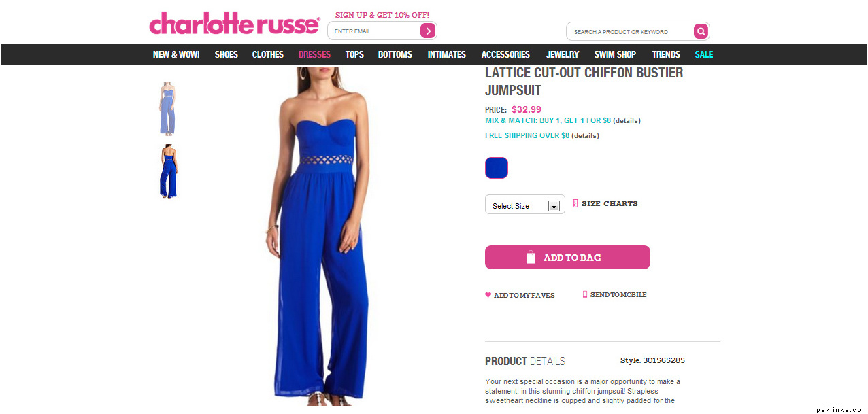This screenshot has width=868, height=414.
Task: Click the search magnifier icon
Action: click(x=701, y=31)
